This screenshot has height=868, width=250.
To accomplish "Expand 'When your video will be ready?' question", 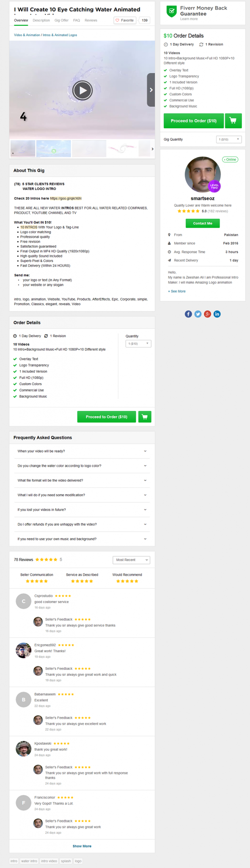I will pos(82,451).
